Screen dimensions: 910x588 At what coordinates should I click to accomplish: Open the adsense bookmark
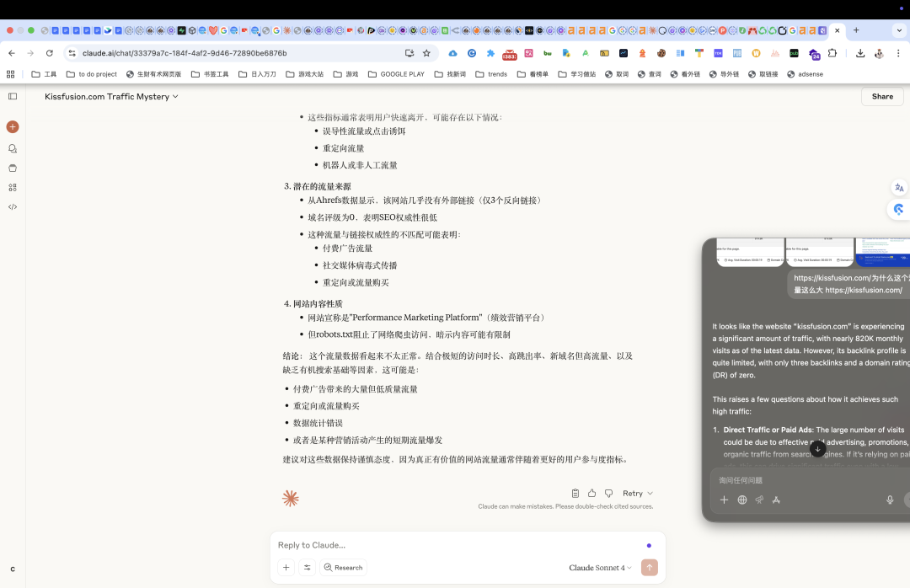(x=805, y=74)
